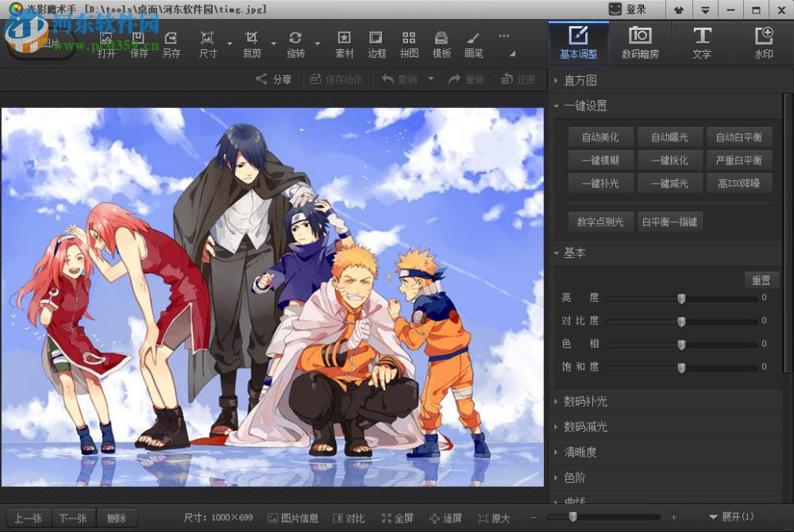Open 素材 materials tool
Screen dimensions: 794x532
345,44
